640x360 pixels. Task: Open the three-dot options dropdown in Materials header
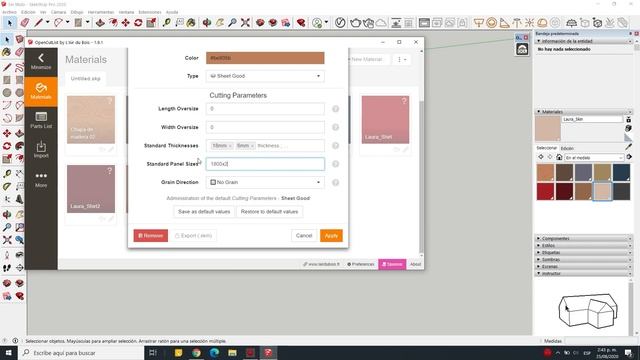pos(402,60)
